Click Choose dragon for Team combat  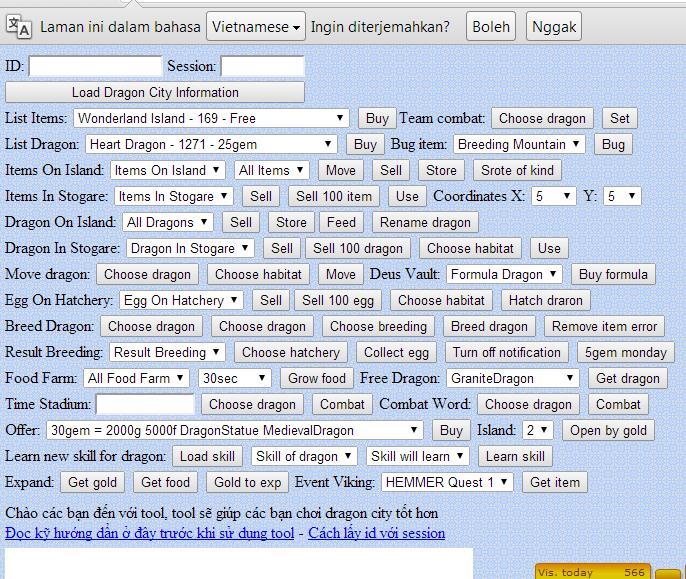tap(542, 118)
